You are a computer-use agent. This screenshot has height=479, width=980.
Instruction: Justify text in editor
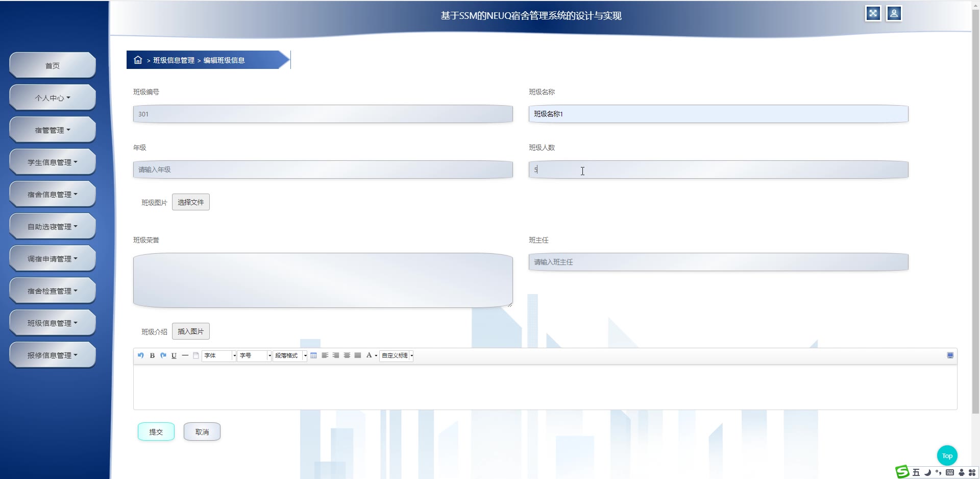click(x=358, y=355)
